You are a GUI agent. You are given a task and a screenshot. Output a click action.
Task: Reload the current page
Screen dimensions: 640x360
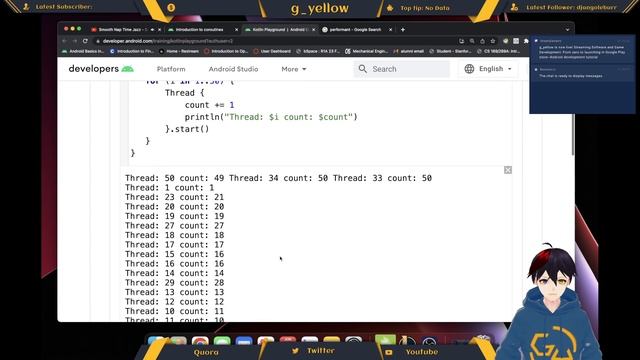click(85, 41)
